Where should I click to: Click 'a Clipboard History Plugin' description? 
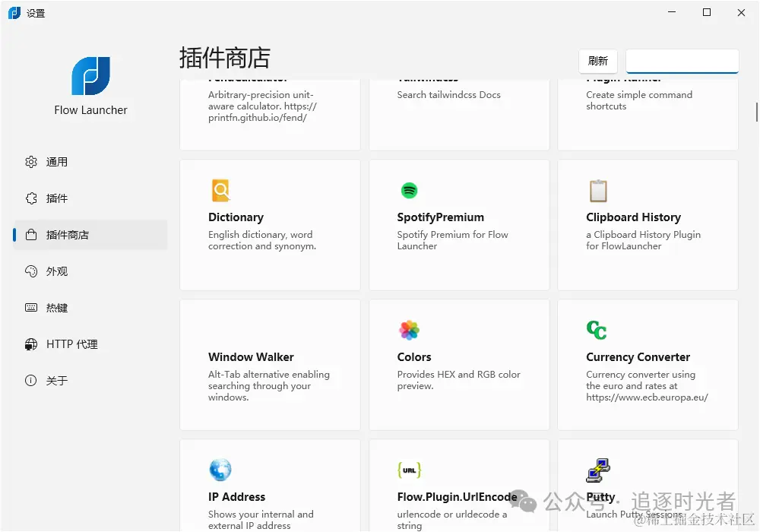pos(643,240)
